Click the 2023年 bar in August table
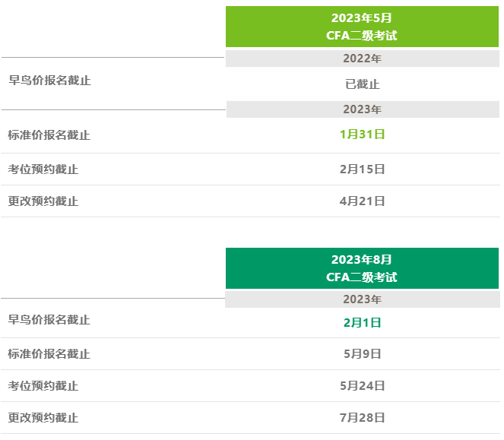Screen dimensions: 504x440 [x=363, y=299]
